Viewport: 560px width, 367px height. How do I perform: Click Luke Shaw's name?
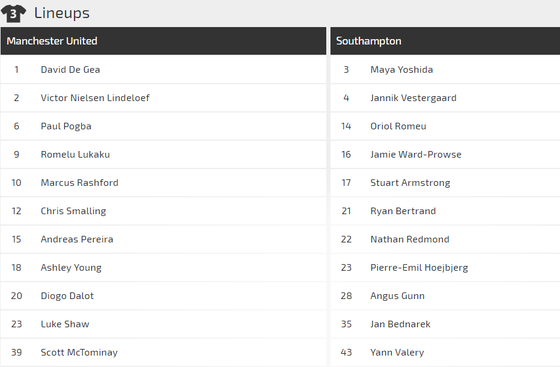click(x=65, y=324)
